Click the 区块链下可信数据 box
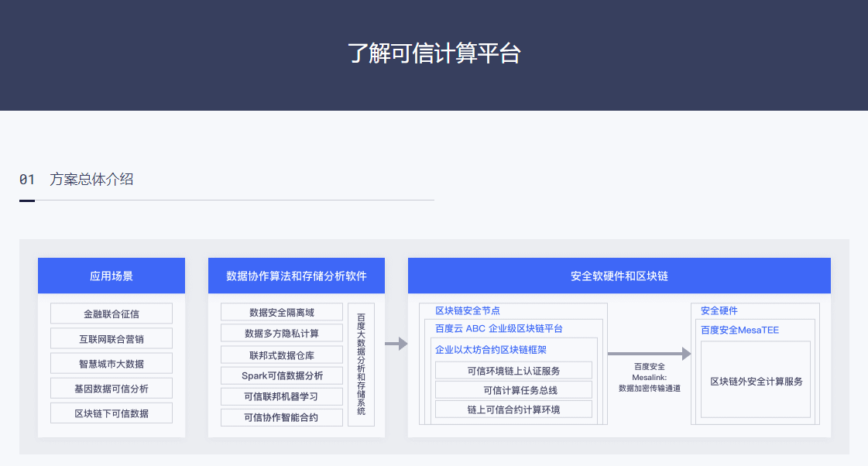 (112, 413)
